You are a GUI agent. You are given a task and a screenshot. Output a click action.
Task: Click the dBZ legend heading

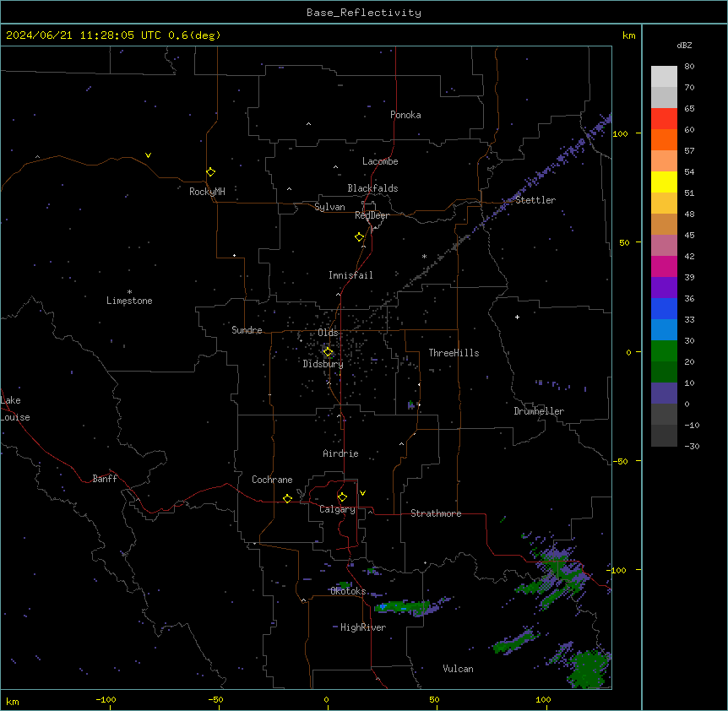[x=684, y=45]
